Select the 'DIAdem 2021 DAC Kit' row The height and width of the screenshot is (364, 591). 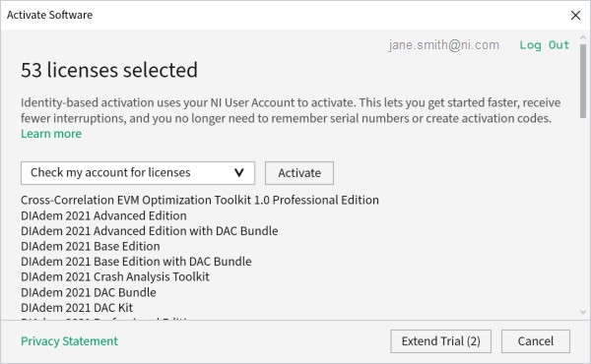[77, 308]
